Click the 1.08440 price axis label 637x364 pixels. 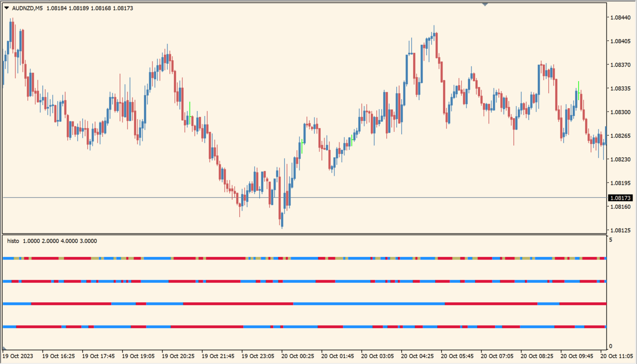click(x=620, y=17)
